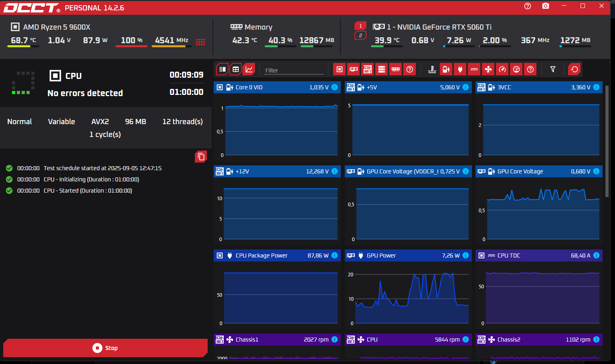615x364 pixels.
Task: Open the red CPU core grid icon
Action: pyautogui.click(x=200, y=42)
